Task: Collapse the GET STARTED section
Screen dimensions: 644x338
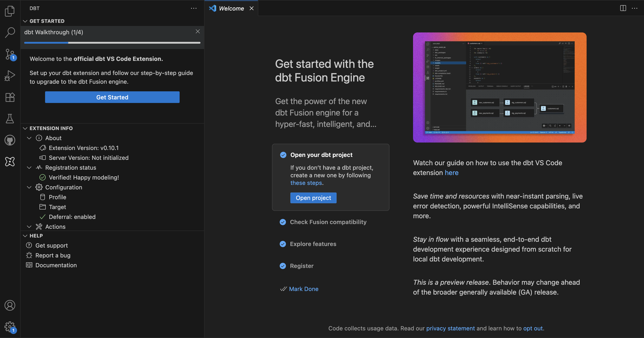Action: click(25, 21)
